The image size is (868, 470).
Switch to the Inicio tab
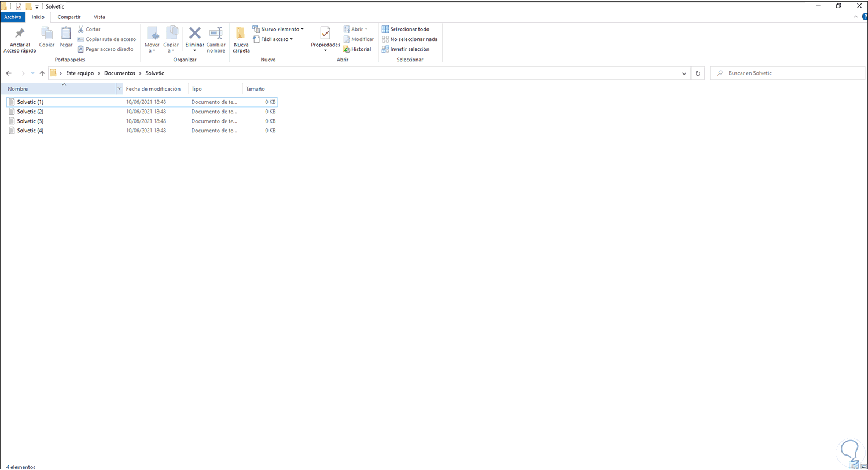(38, 17)
